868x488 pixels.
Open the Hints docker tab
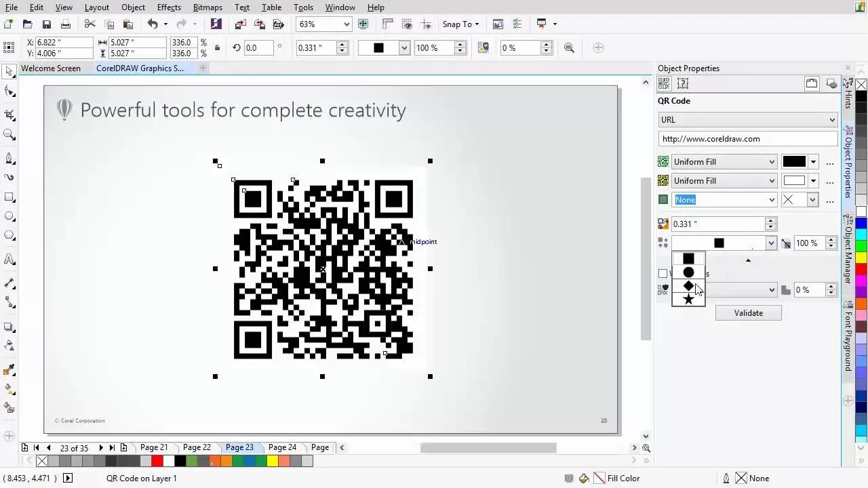[848, 96]
